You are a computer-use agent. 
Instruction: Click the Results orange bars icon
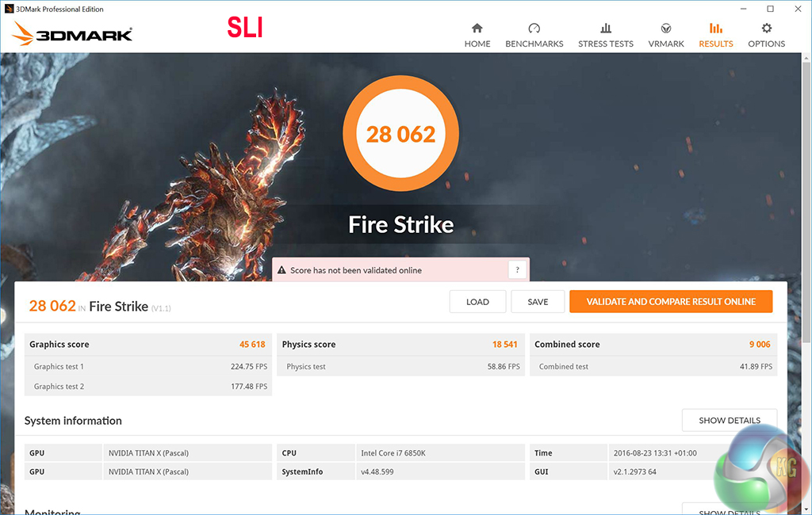[716, 28]
